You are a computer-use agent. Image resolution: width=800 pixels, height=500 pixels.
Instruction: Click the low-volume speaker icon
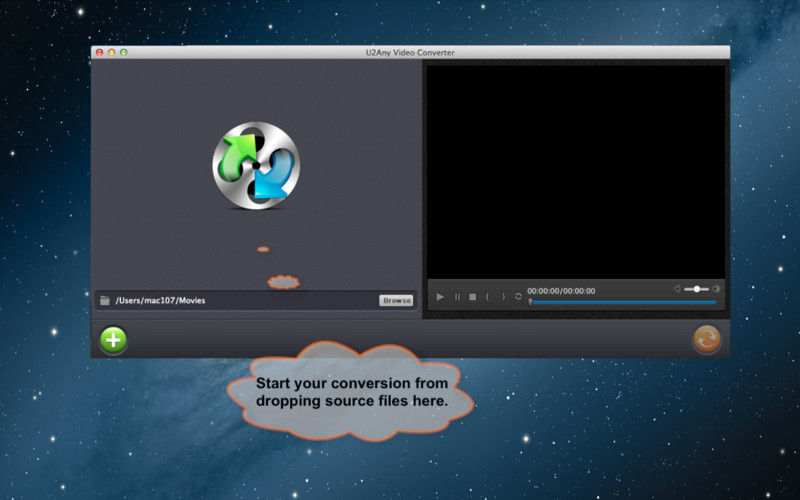click(x=678, y=289)
